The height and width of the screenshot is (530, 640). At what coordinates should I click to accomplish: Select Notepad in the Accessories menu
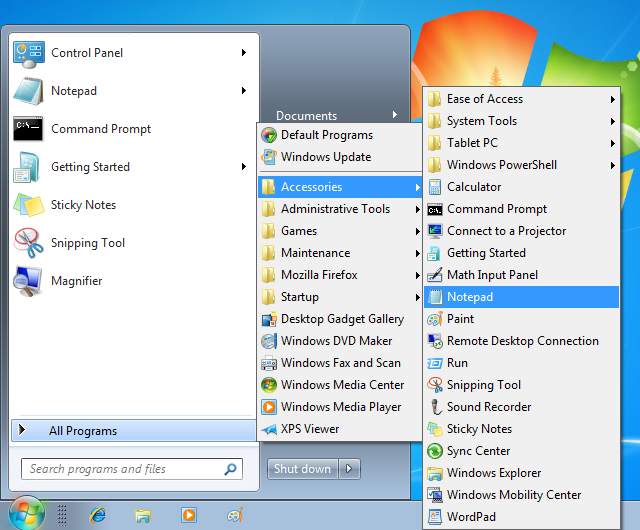[x=470, y=297]
